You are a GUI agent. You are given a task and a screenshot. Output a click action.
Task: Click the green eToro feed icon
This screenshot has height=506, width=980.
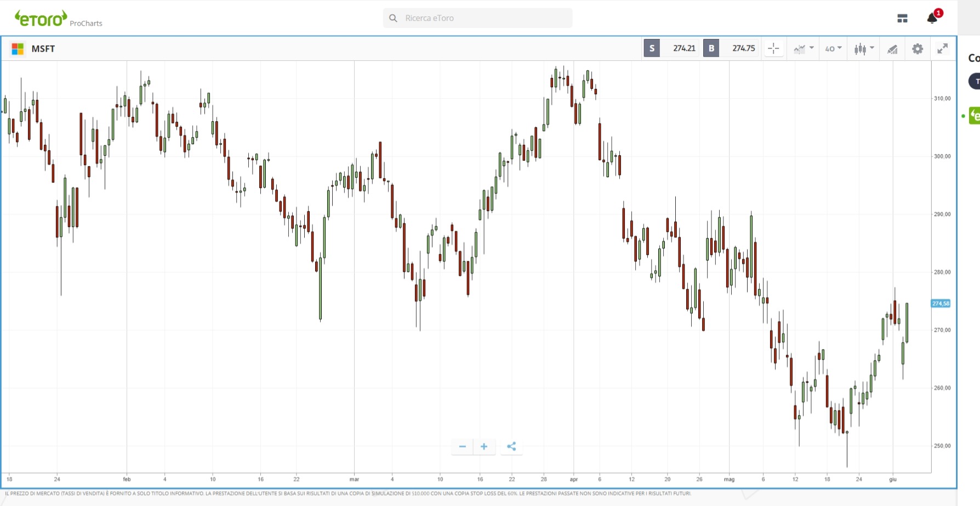click(975, 116)
